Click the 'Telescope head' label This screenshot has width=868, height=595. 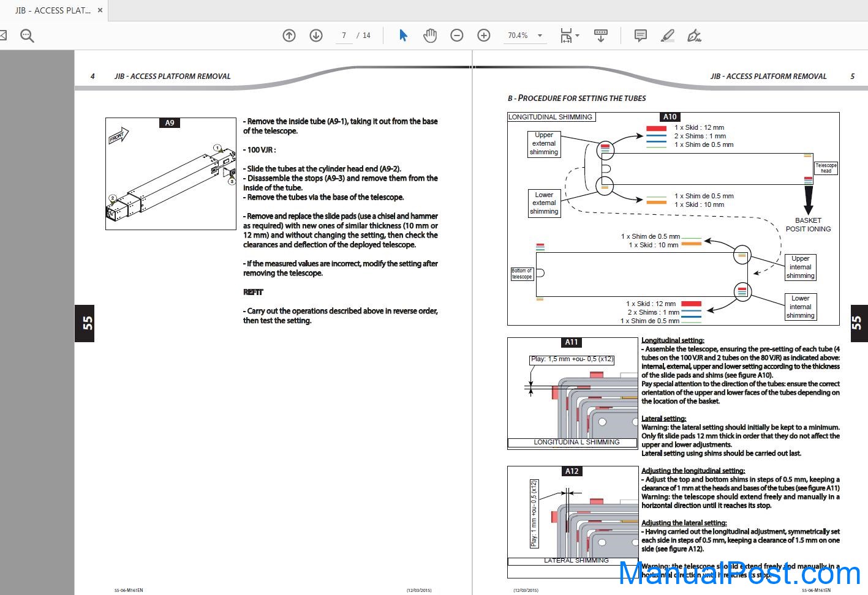826,168
